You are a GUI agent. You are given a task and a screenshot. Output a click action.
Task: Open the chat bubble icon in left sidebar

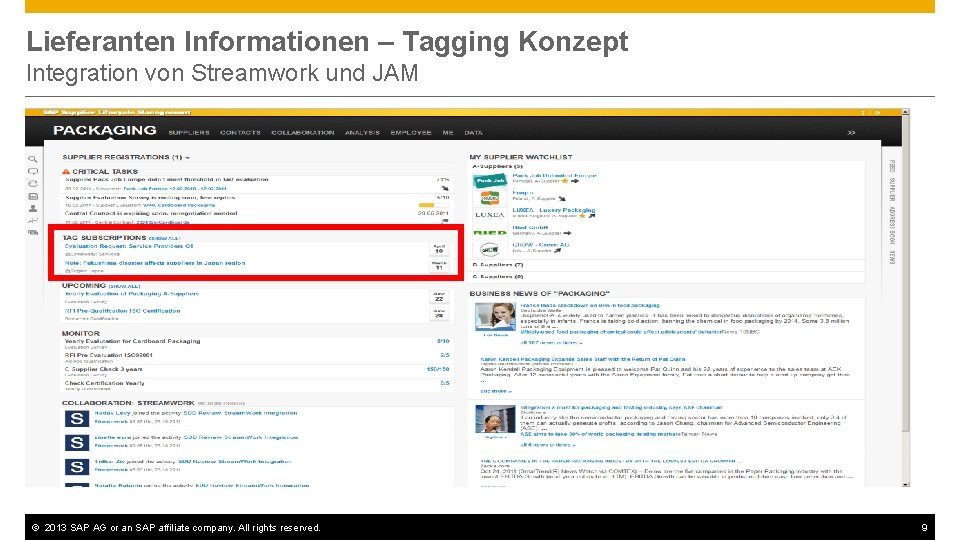point(33,171)
